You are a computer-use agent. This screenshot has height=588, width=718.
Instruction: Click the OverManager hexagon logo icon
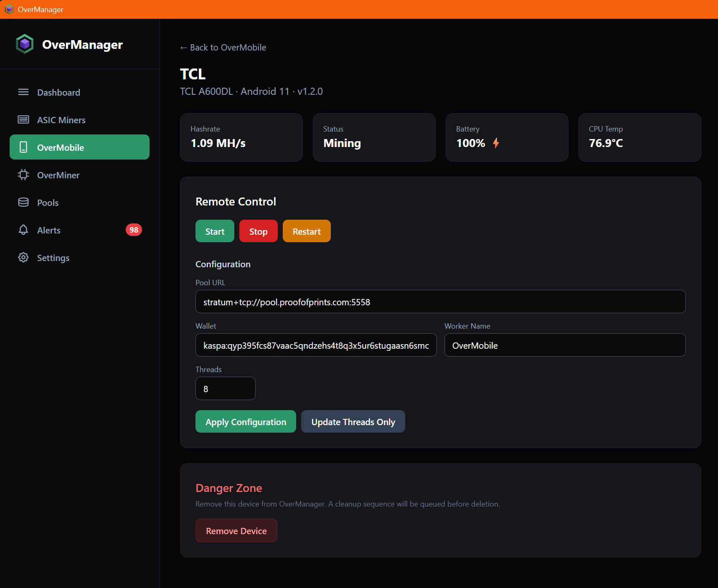tap(25, 44)
